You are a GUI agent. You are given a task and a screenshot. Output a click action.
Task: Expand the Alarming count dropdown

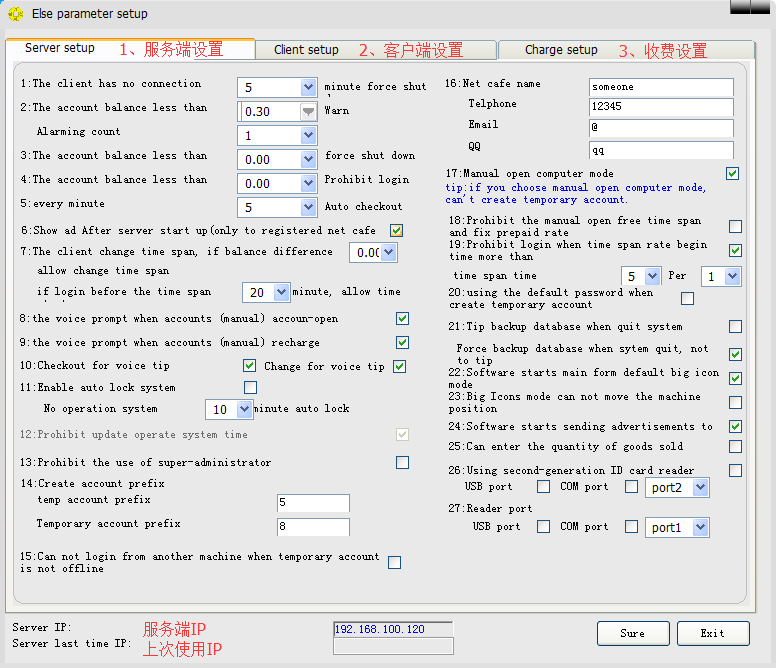[x=308, y=135]
